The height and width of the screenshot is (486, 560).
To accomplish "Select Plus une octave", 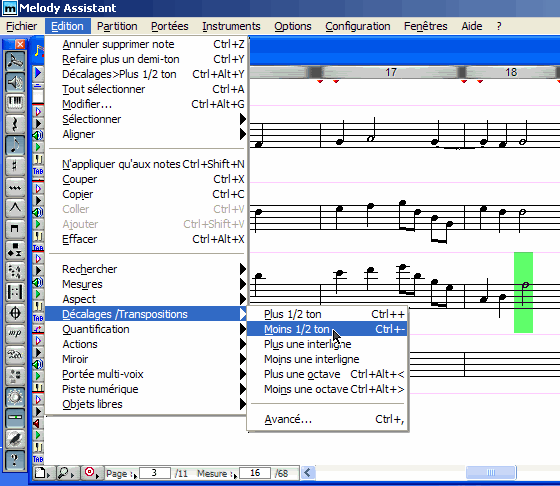I will pyautogui.click(x=327, y=374).
